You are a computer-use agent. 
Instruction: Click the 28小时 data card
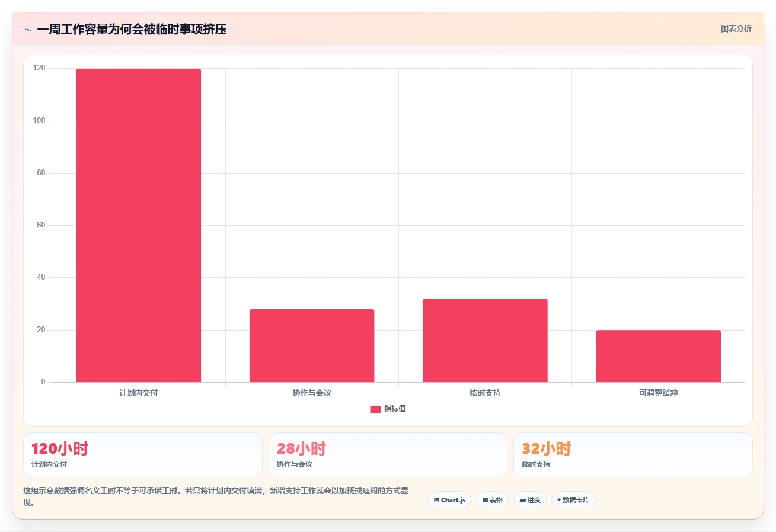[388, 454]
